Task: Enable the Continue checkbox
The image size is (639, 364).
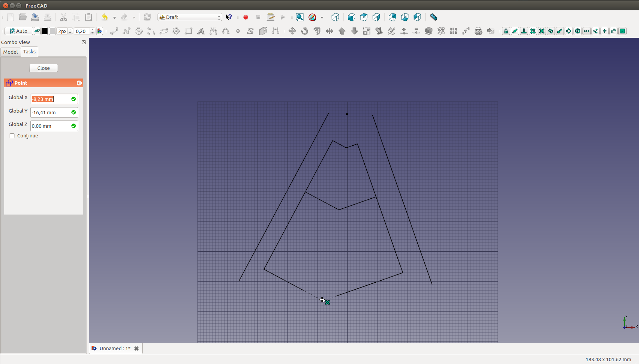Action: 12,136
